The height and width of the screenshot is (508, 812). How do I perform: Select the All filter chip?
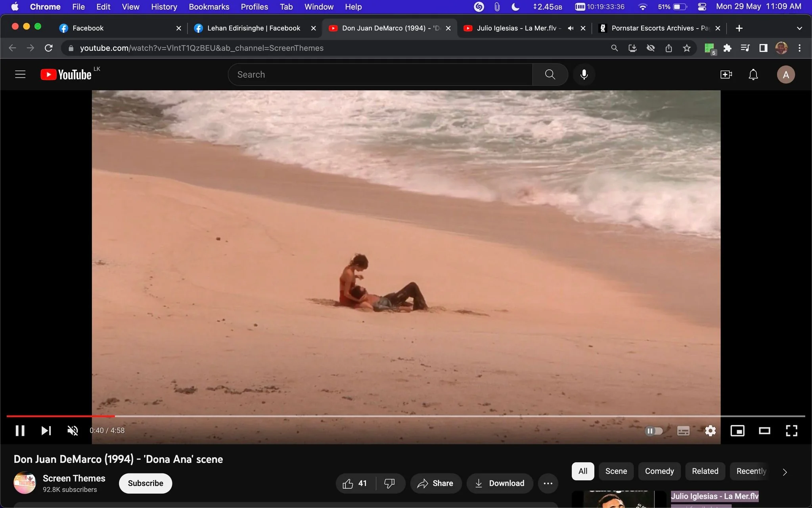click(x=583, y=471)
